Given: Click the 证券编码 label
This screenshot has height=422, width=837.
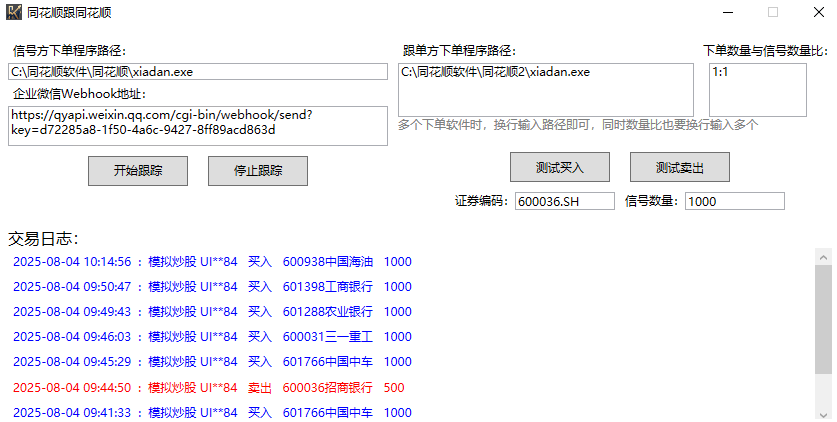Looking at the screenshot, I should coord(481,201).
